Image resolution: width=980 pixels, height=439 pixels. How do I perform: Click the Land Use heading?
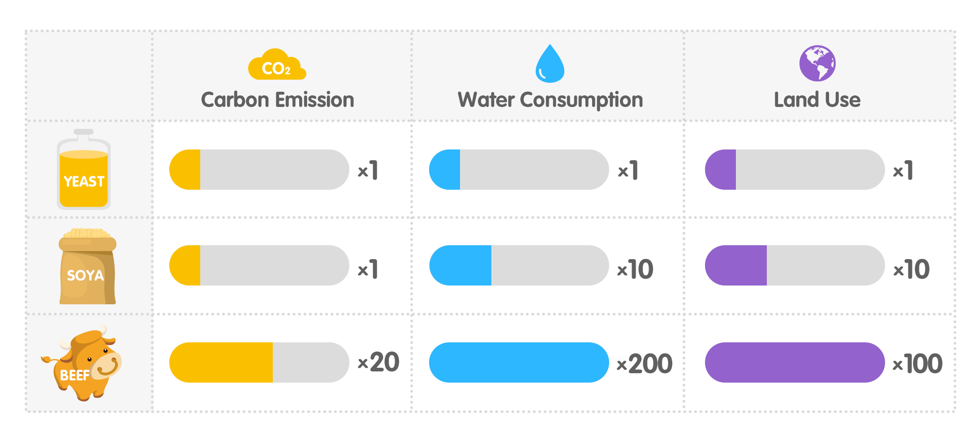(817, 100)
